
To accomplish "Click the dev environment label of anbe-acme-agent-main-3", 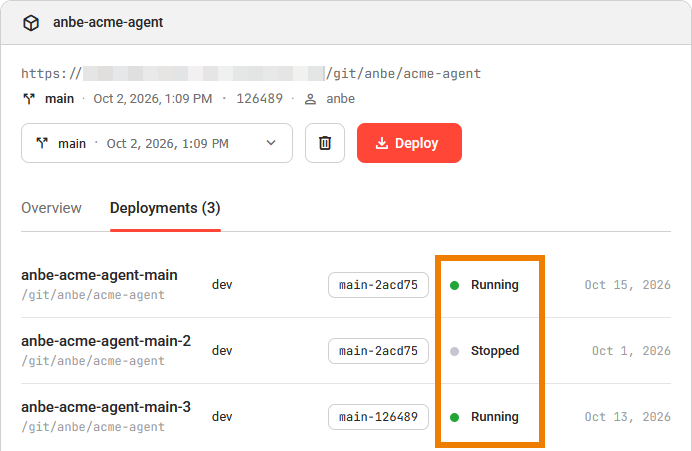I will [222, 417].
